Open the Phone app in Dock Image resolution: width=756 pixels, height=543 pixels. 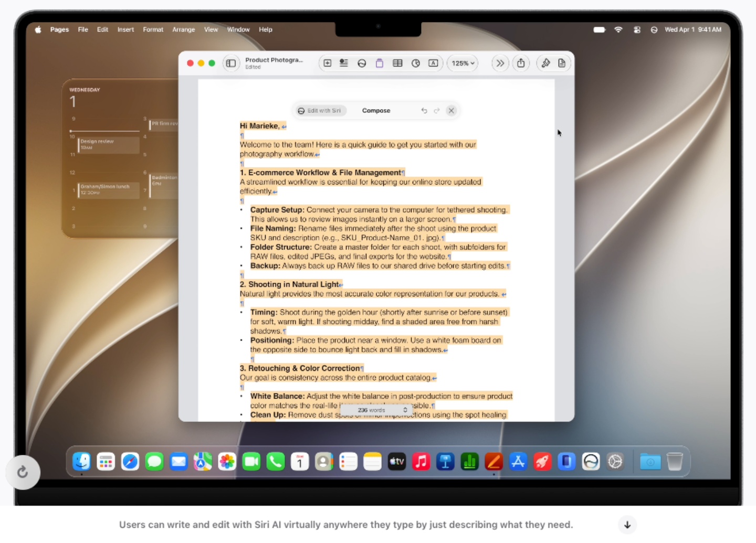(x=276, y=462)
